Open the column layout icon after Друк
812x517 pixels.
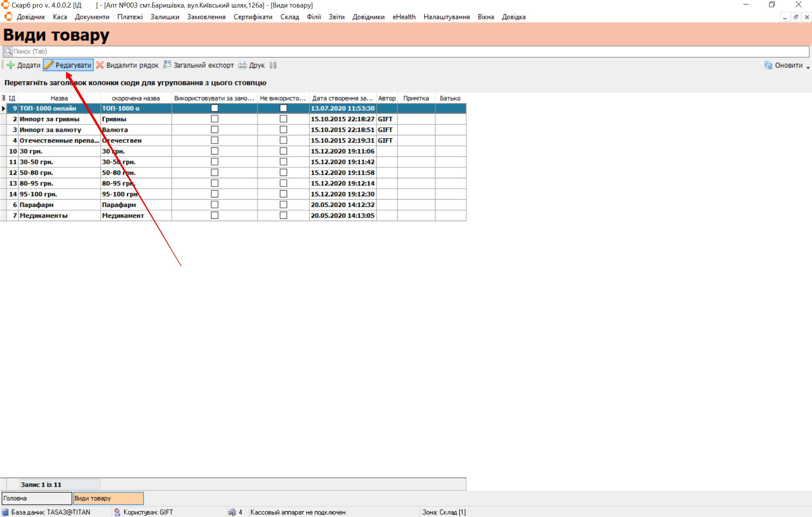(x=273, y=65)
